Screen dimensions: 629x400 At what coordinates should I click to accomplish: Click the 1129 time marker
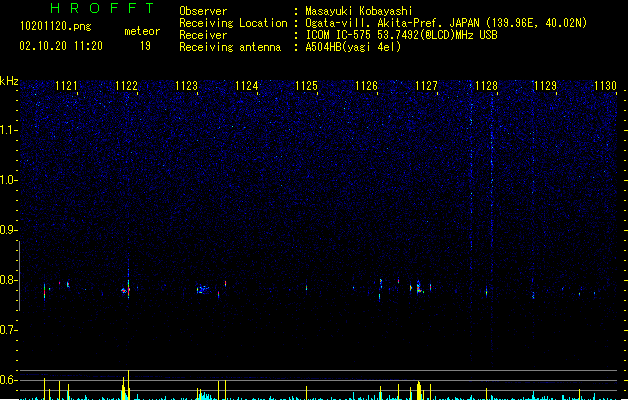tap(546, 86)
